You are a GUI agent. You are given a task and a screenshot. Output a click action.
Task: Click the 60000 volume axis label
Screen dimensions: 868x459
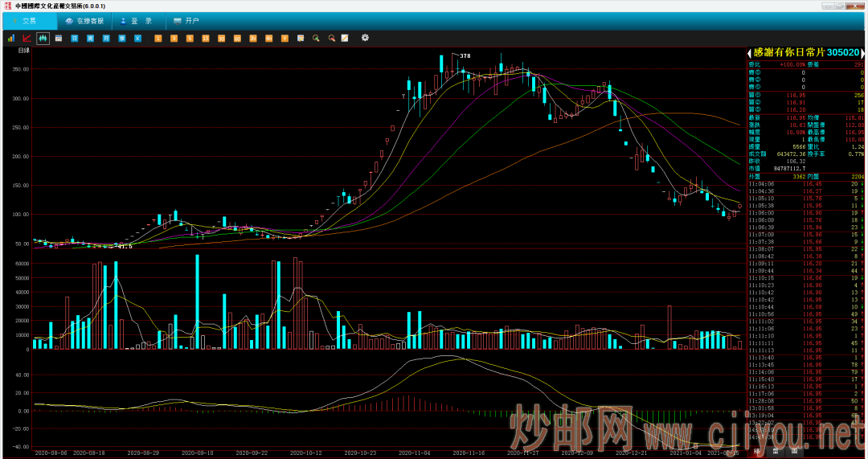[21, 264]
